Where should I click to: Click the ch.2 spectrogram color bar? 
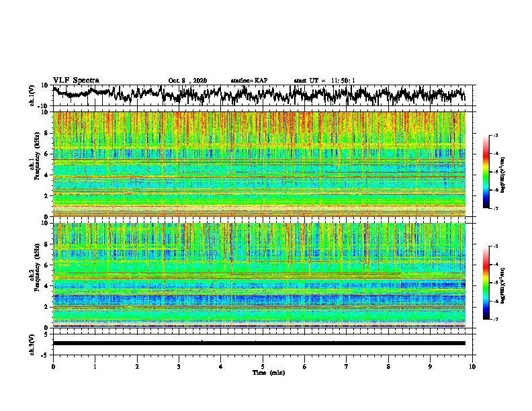click(x=486, y=283)
